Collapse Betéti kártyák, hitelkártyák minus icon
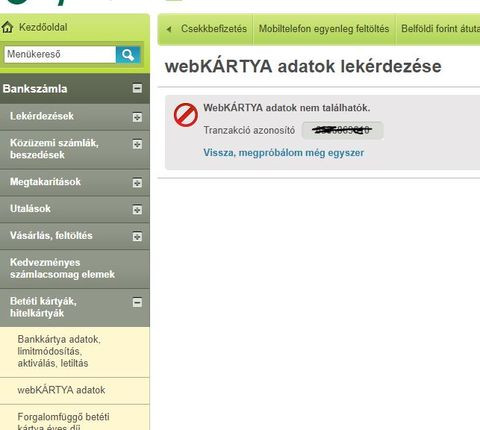 point(137,302)
